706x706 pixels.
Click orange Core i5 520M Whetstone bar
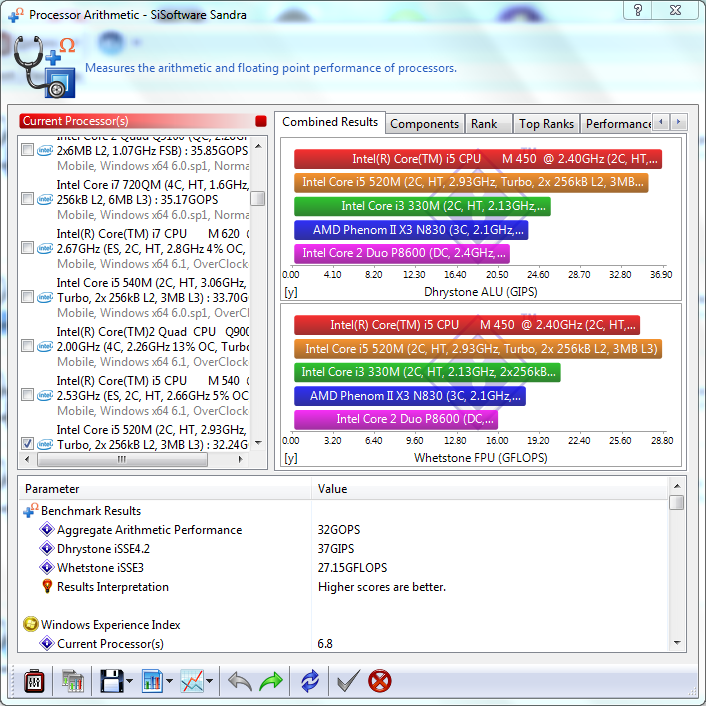[x=478, y=348]
